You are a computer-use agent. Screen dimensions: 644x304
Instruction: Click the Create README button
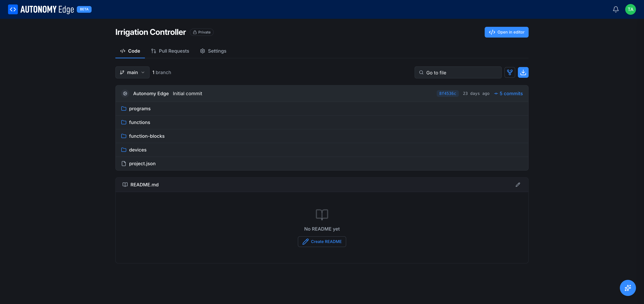click(322, 241)
